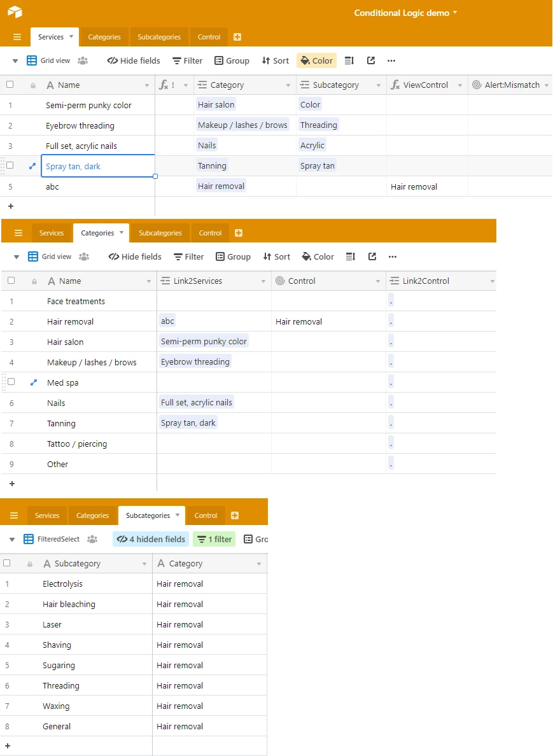Expand views list arrow in Services window
This screenshot has height=756, width=553.
tap(15, 61)
